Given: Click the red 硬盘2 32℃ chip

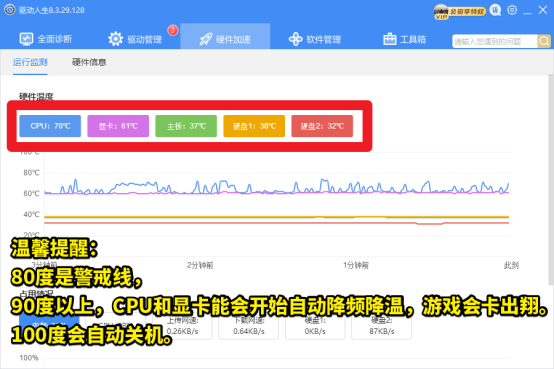Looking at the screenshot, I should (x=322, y=126).
